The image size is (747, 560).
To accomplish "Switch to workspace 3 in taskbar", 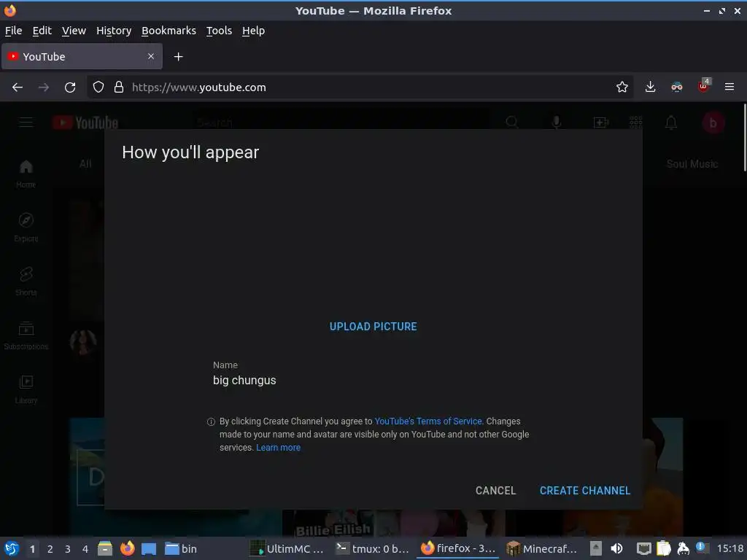I will (x=68, y=549).
